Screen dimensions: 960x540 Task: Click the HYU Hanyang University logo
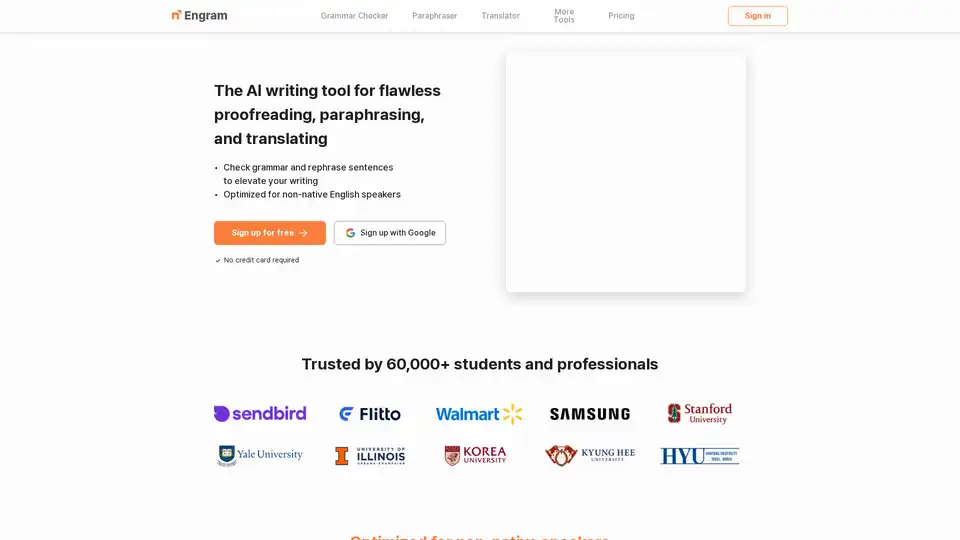click(700, 456)
